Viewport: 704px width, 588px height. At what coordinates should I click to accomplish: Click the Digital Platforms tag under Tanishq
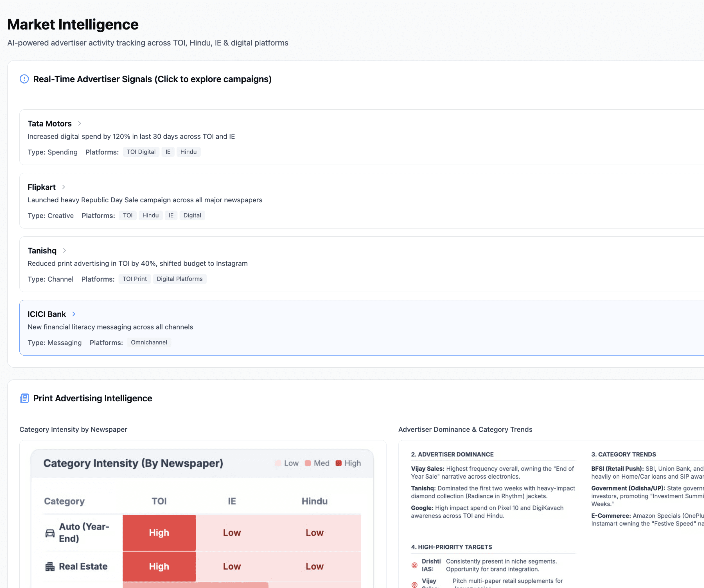coord(179,279)
